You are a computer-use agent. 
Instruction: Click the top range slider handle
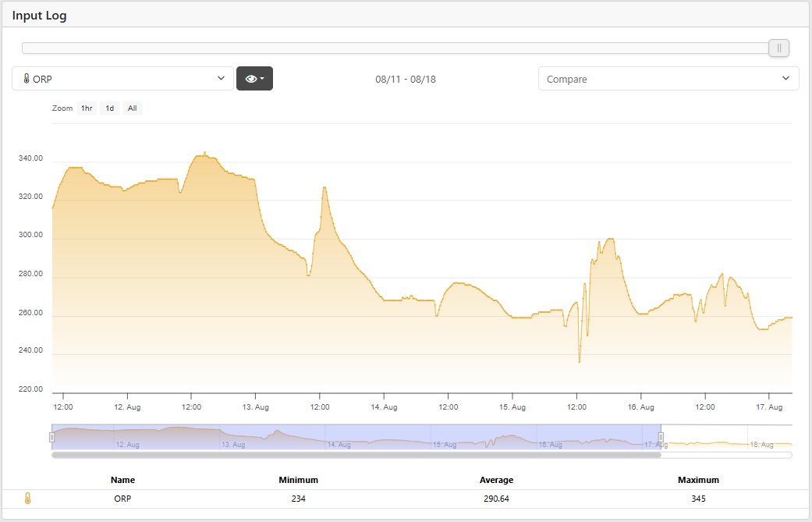click(x=778, y=48)
